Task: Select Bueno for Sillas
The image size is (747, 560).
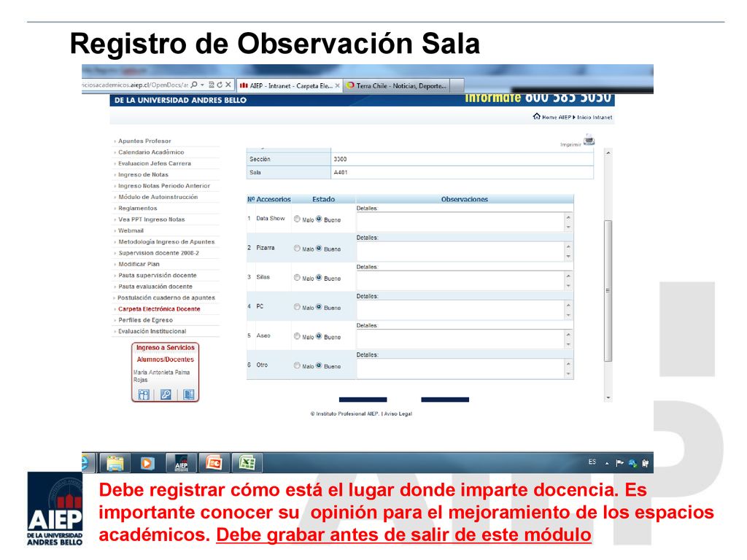Action: coord(319,278)
